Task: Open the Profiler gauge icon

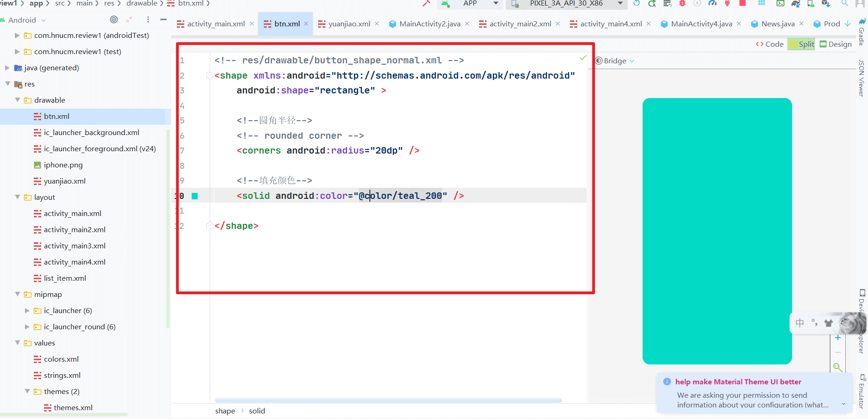Action: coord(712,3)
